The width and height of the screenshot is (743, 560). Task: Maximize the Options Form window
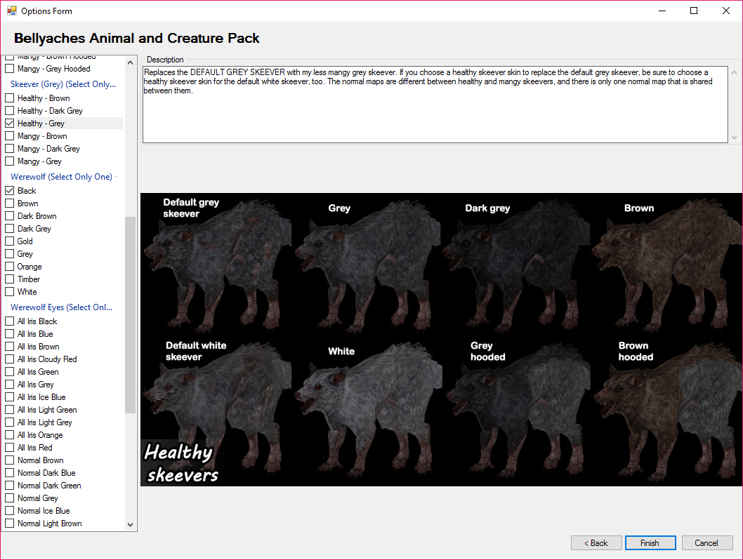(694, 11)
